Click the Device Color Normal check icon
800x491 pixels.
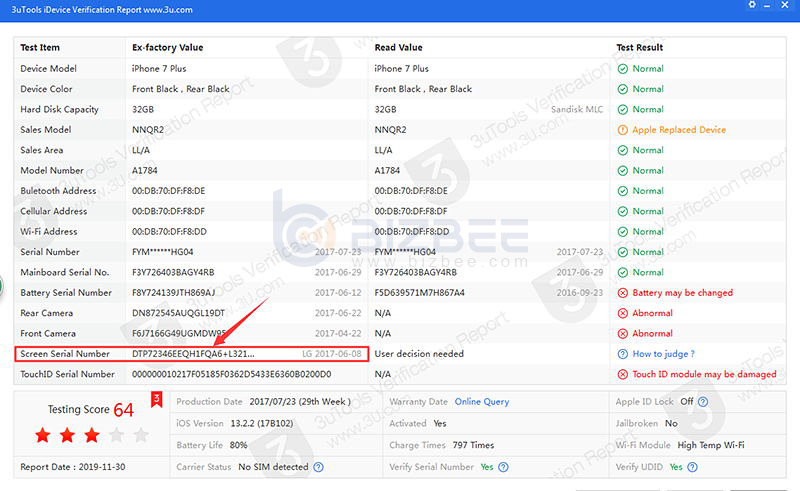pos(622,89)
